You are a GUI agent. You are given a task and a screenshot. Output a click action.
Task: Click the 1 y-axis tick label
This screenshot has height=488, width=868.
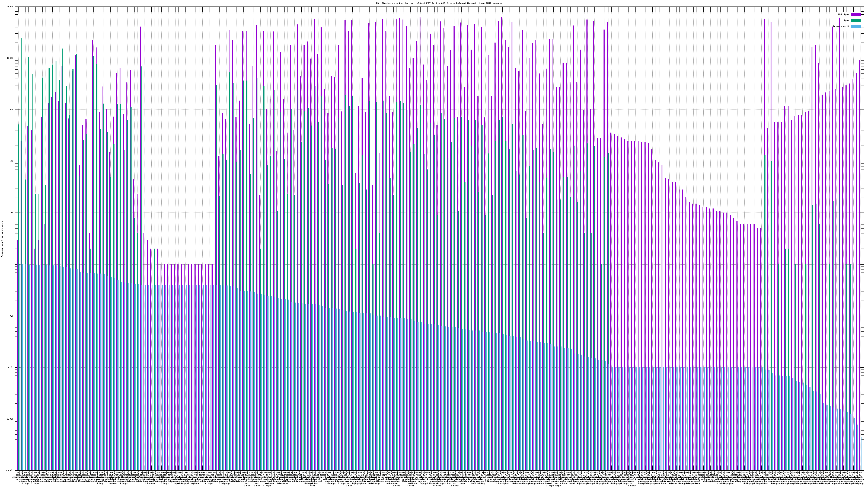13,264
